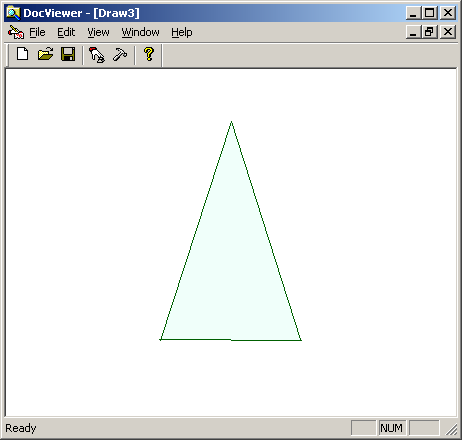Image resolution: width=462 pixels, height=440 pixels.
Task: Open the View menu
Action: 98,32
